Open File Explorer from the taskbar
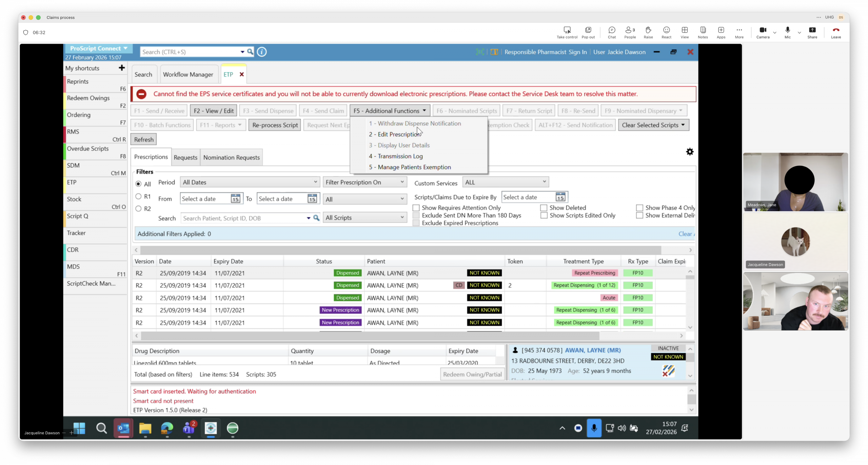Image resolution: width=868 pixels, height=465 pixels. tap(145, 428)
